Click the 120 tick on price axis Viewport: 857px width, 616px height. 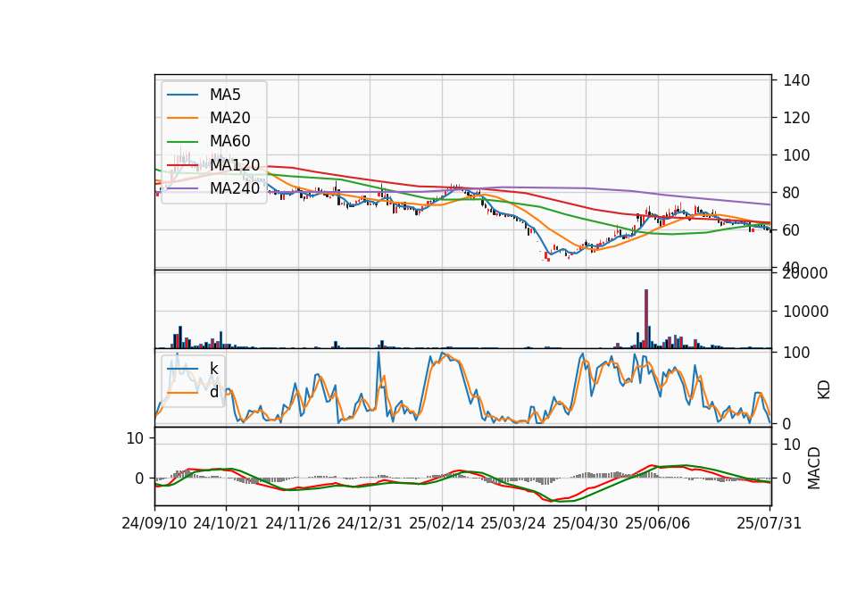[x=796, y=118]
